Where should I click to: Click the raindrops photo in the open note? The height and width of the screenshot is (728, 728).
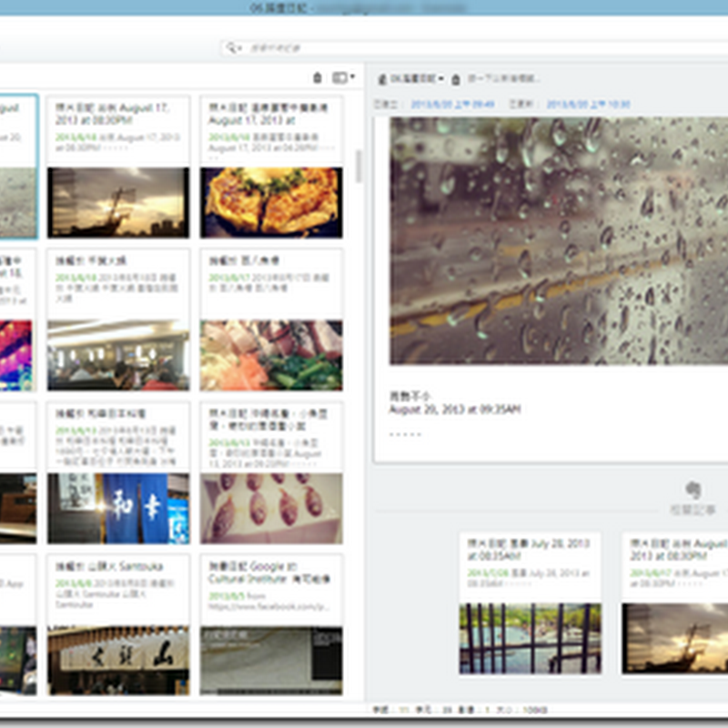[x=559, y=240]
